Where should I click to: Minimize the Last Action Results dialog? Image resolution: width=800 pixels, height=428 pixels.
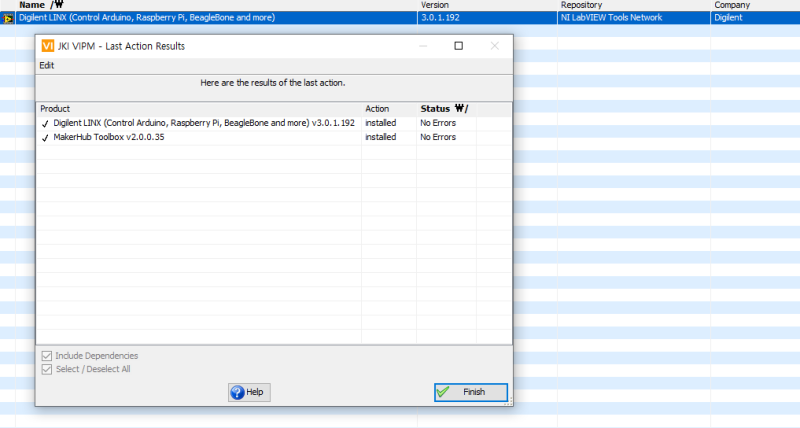423,46
